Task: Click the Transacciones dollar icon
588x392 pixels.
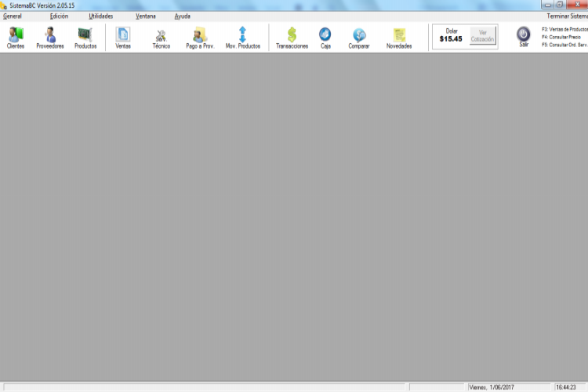Action: 292,35
